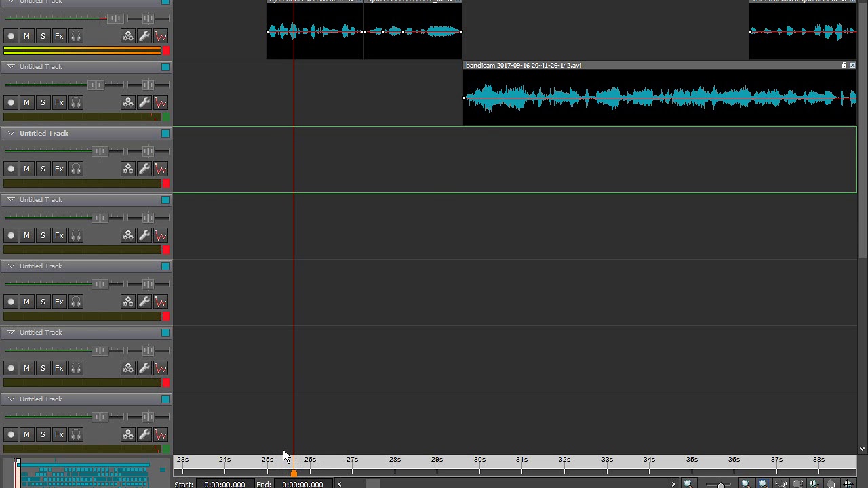Click the 30s mark on the timeline ruler
Viewport: 868px width, 488px height.
(479, 460)
